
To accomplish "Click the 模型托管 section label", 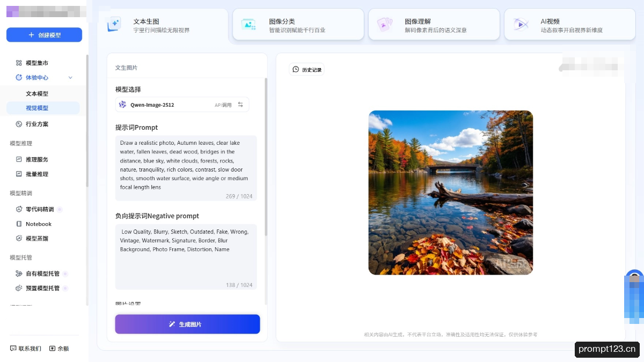I will click(21, 257).
